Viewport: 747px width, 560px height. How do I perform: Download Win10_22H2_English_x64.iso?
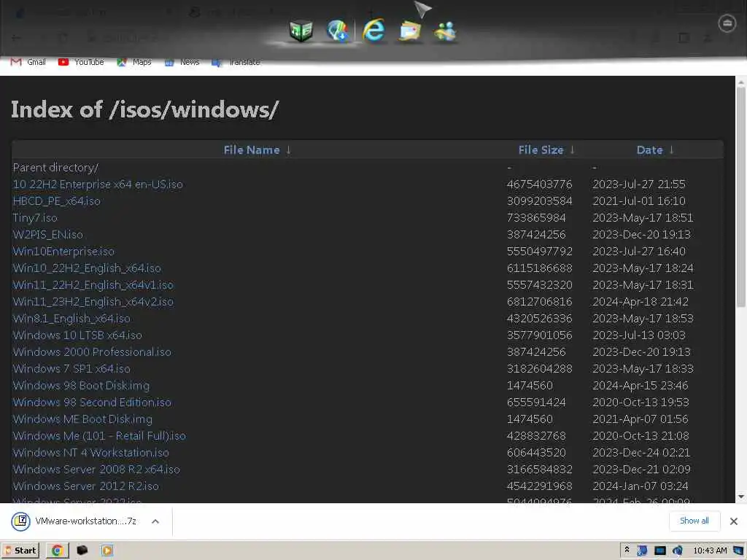point(87,268)
